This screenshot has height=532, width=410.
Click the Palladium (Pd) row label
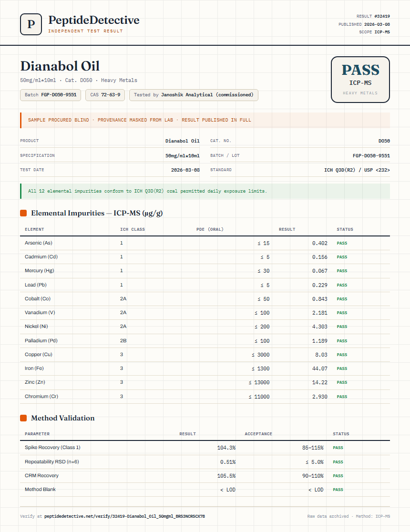tap(41, 341)
